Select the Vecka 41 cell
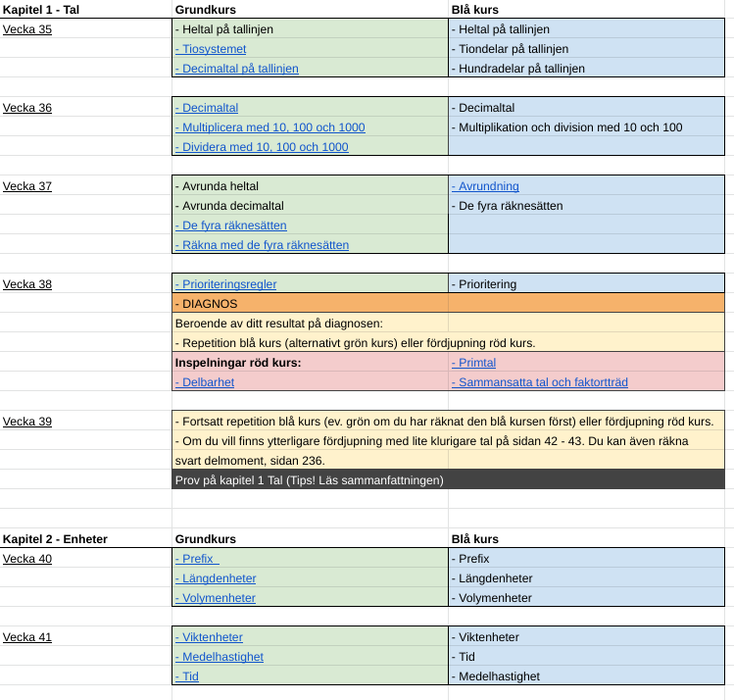The width and height of the screenshot is (734, 700). (27, 637)
